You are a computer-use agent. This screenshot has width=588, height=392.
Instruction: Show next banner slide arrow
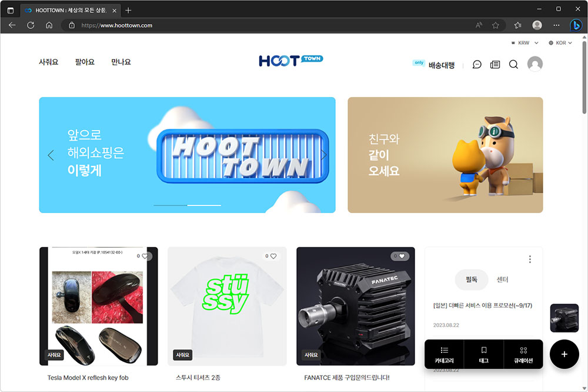tap(323, 155)
